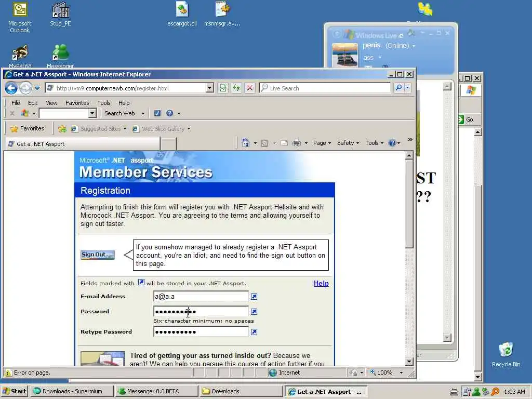Expand Web Slice Gallery dropdown
Screen dimensions: 532x399
click(189, 129)
